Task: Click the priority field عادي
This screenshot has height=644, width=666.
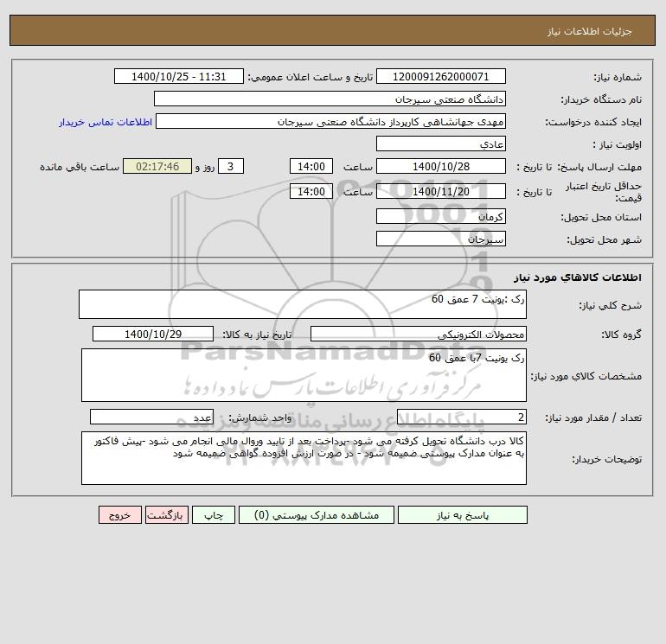Action: click(441, 143)
